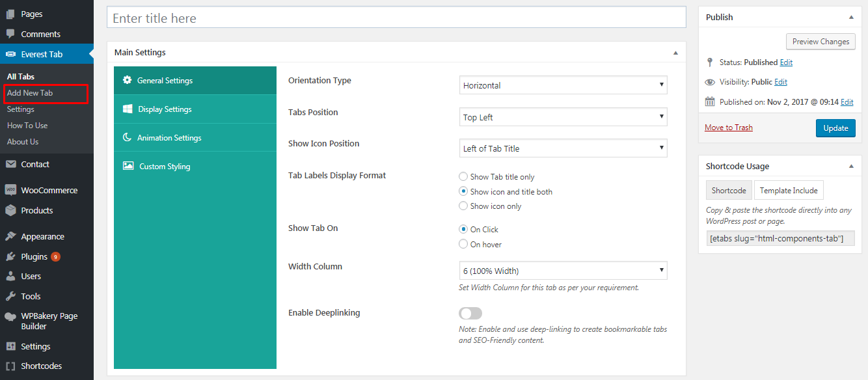Viewport: 868px width, 380px height.
Task: Open Add New Tab in sidebar
Action: pos(30,93)
